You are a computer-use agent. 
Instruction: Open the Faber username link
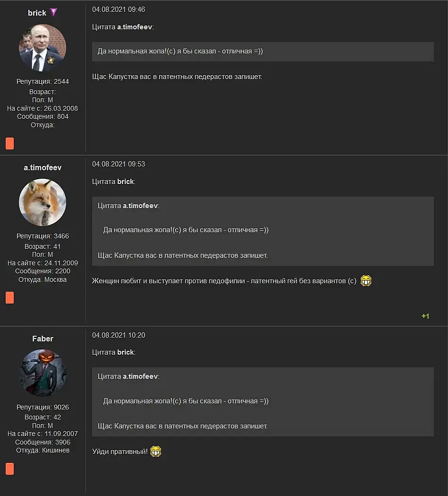coord(43,339)
